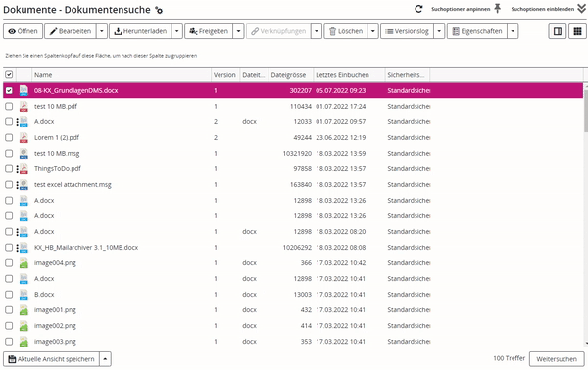Expand the Herunterladen dropdown arrow
588x370 pixels.
point(177,31)
